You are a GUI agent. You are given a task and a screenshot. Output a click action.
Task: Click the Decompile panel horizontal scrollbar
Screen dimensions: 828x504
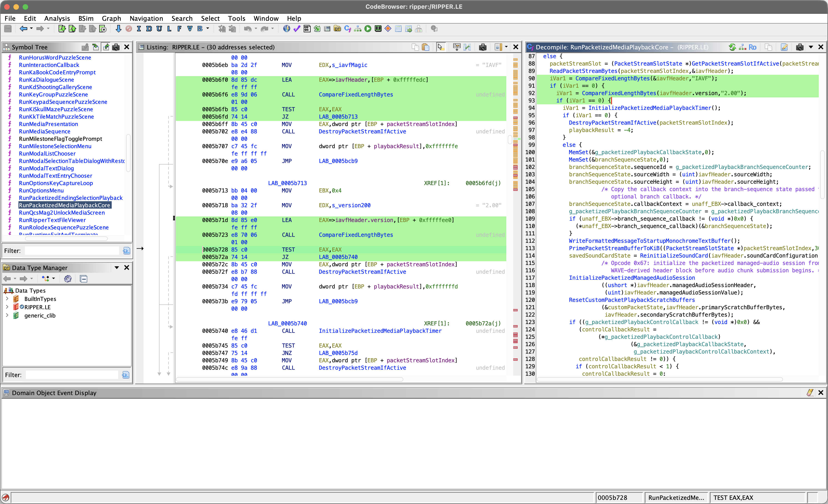coord(660,379)
